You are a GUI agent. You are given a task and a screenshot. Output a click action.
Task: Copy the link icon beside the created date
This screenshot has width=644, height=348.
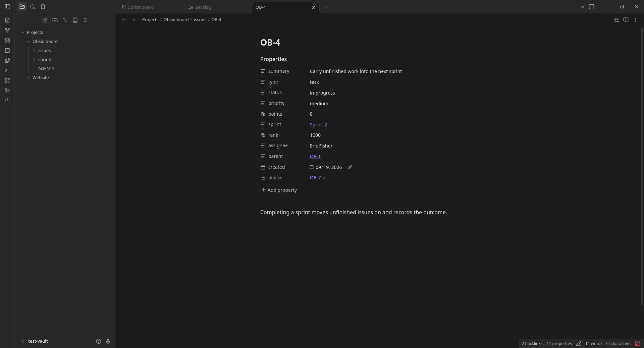click(350, 167)
